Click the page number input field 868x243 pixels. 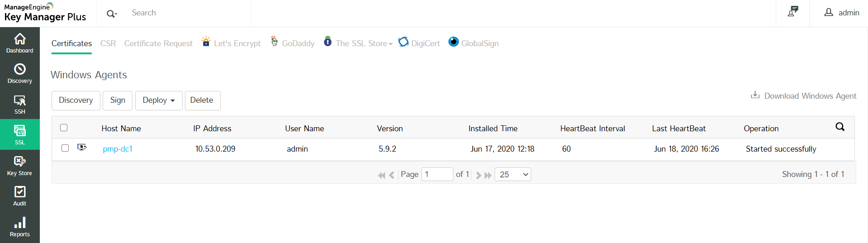click(x=437, y=174)
